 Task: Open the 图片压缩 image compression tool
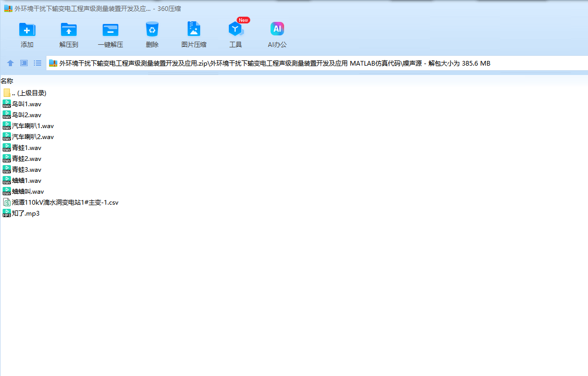(x=194, y=29)
